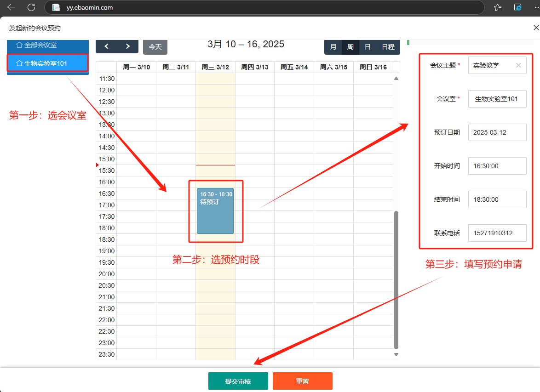Reload the page with refresh icon

pyautogui.click(x=31, y=7)
